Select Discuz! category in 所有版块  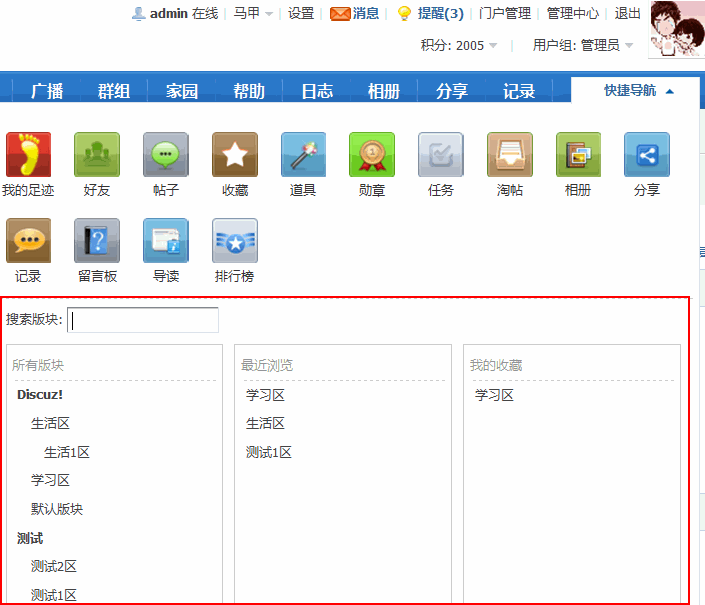(x=40, y=395)
